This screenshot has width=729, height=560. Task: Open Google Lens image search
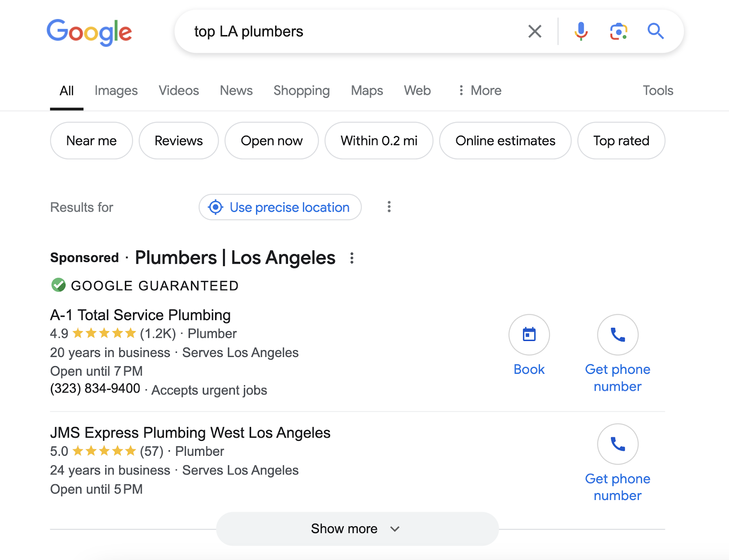617,31
